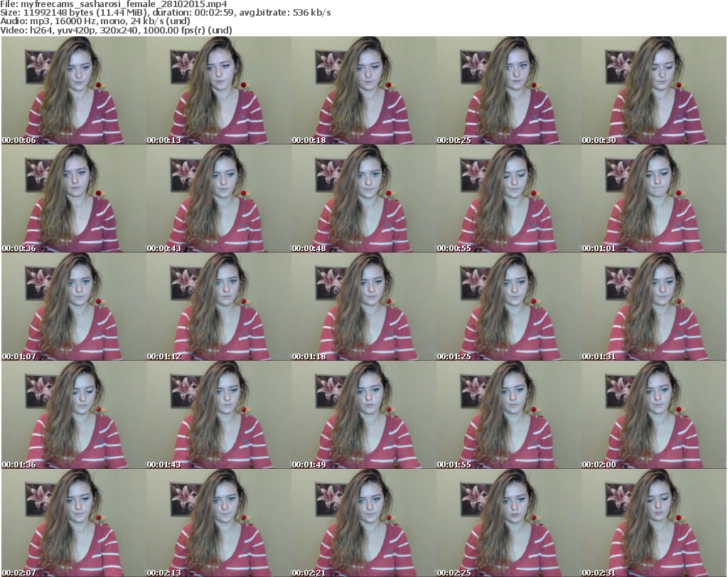
Task: Choose the thumbnail marked 00:01:01
Action: pos(653,198)
